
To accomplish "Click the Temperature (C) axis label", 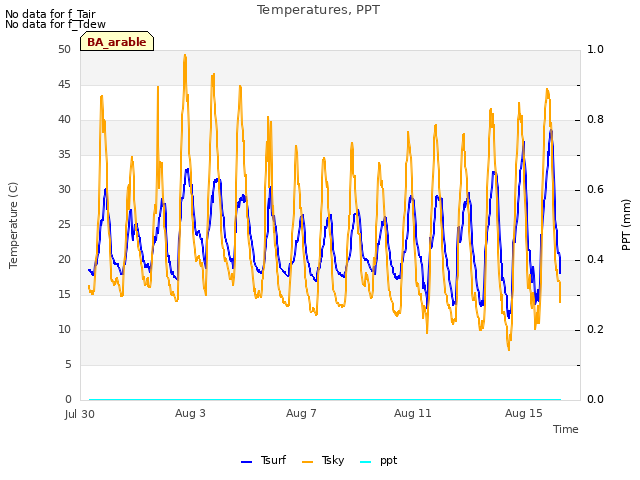I will [x=13, y=225].
